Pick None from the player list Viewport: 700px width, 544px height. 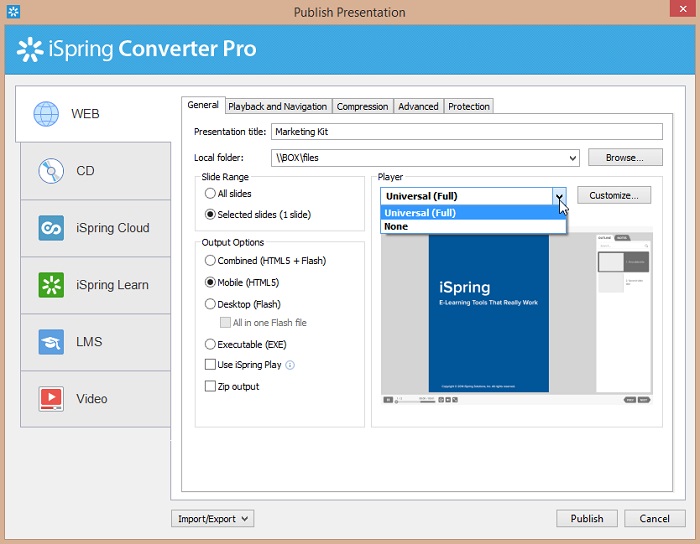tap(473, 227)
